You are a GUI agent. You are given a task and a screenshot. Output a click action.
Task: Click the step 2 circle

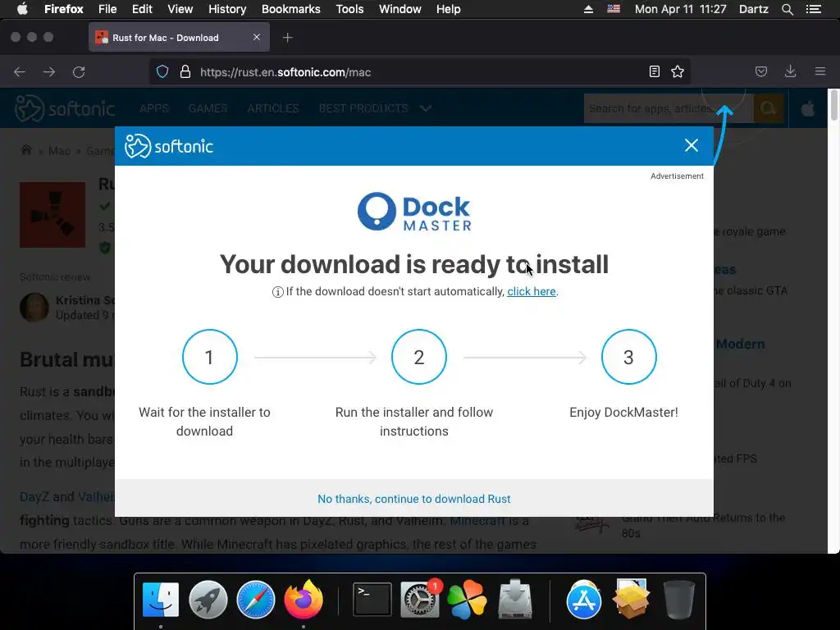tap(419, 357)
